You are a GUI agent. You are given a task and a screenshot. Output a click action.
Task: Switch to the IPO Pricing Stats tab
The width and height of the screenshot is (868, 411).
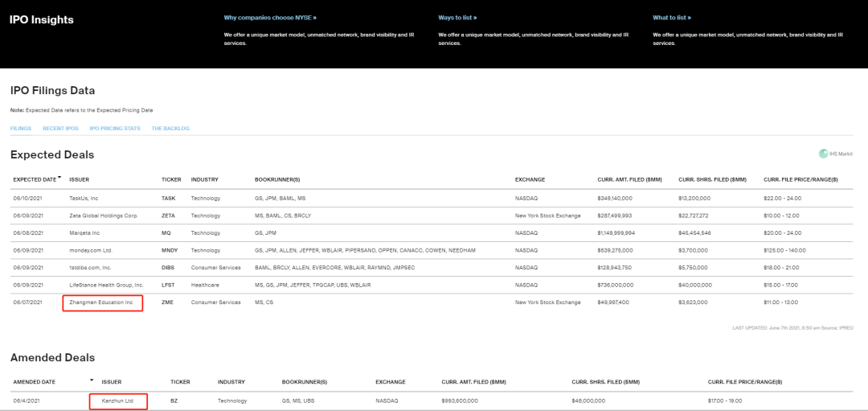pos(115,129)
